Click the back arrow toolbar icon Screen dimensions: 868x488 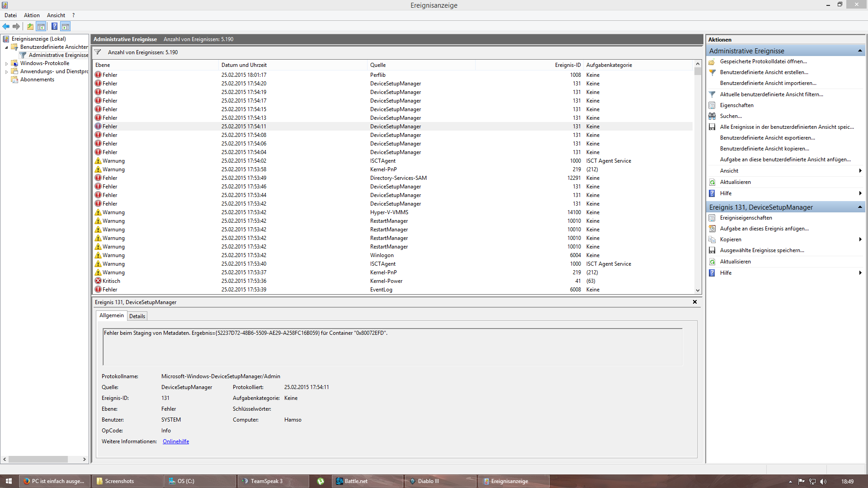click(6, 27)
